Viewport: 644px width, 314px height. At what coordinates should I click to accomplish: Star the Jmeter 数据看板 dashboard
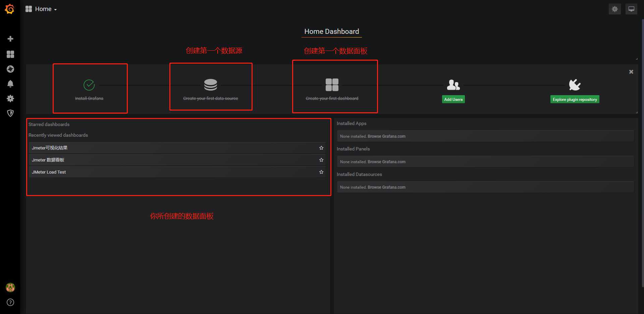click(321, 160)
